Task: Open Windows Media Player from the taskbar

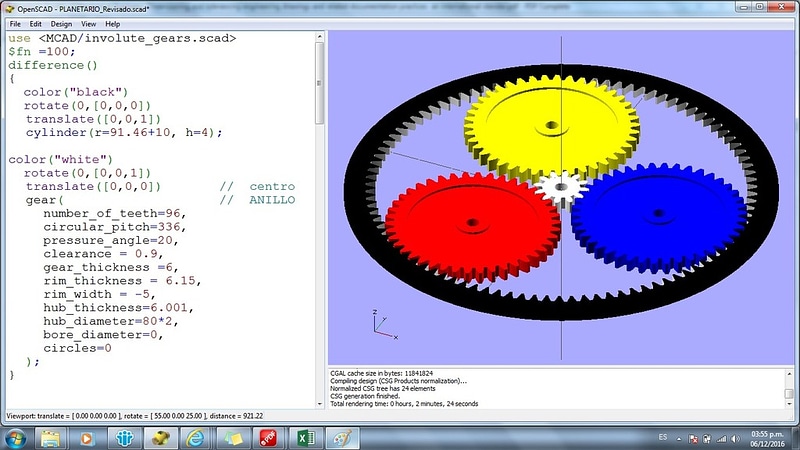Action: 87,438
